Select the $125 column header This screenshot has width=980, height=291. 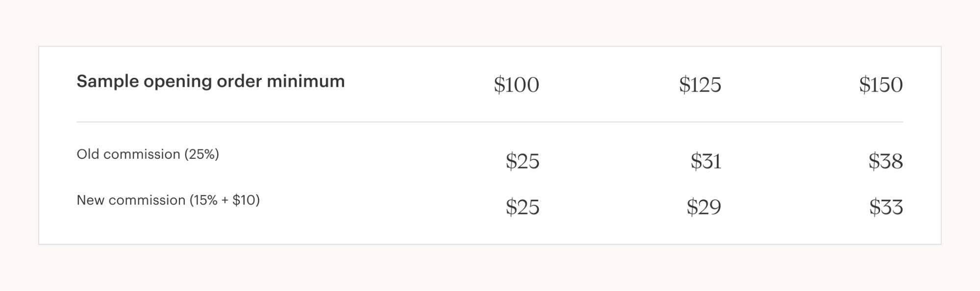click(x=700, y=85)
